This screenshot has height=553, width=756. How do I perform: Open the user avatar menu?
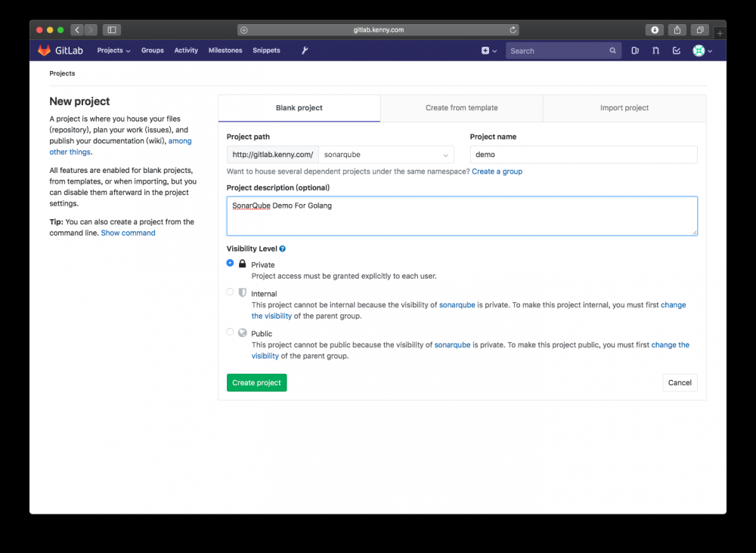coord(702,51)
